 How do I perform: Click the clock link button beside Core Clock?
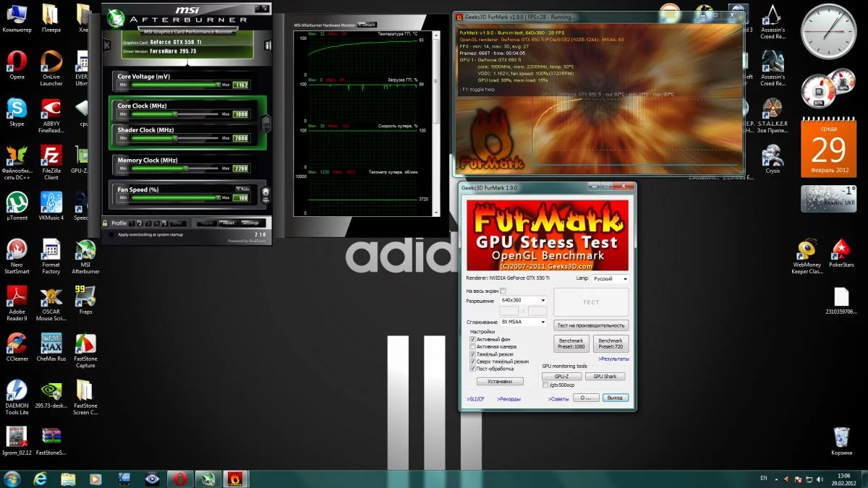pos(265,122)
